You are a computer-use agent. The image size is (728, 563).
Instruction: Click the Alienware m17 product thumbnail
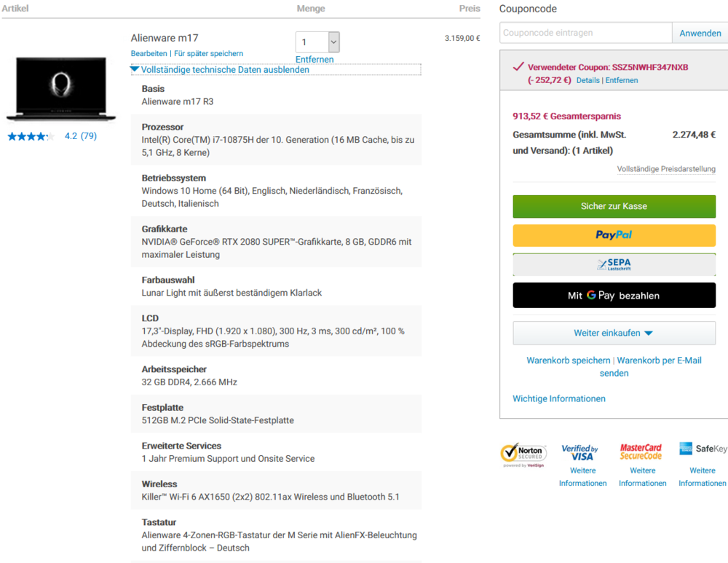pyautogui.click(x=60, y=90)
